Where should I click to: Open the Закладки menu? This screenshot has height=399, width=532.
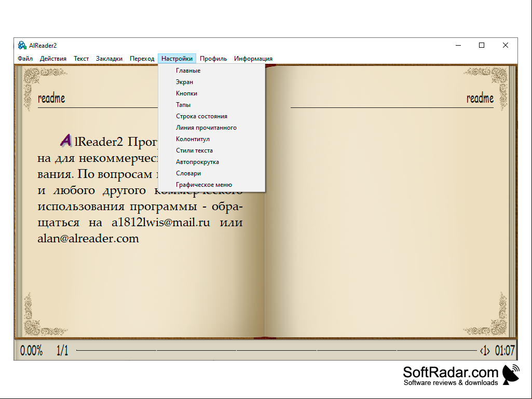tap(109, 58)
